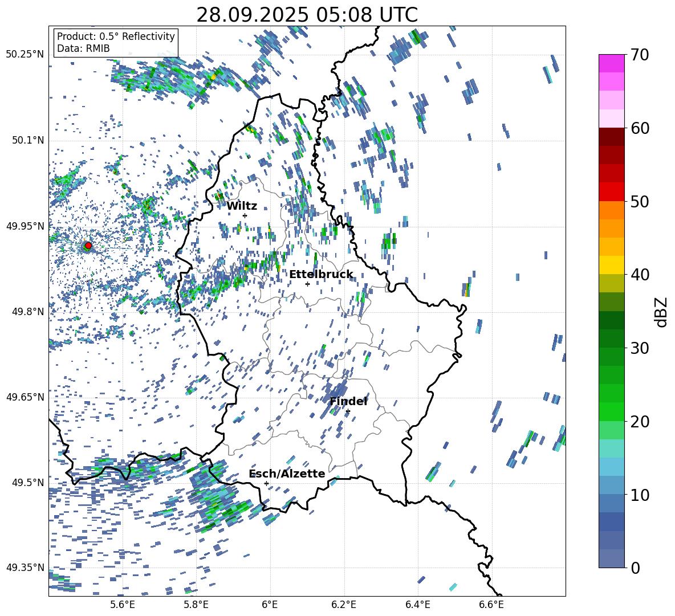Click the 6°E longitude label
This screenshot has height=616, width=675.
coord(270,605)
